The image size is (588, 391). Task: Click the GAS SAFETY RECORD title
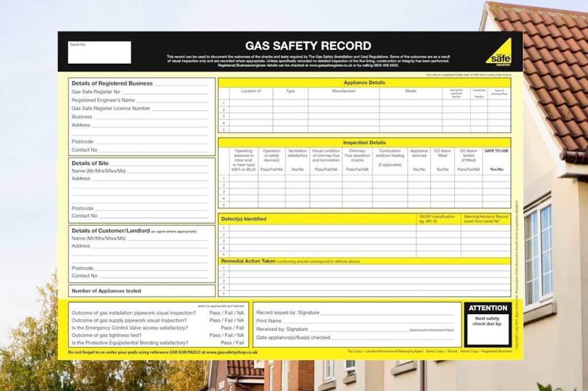coord(308,46)
